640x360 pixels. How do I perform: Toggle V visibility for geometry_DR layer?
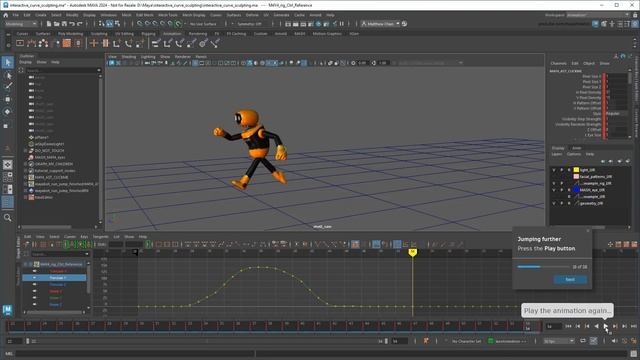[554, 203]
